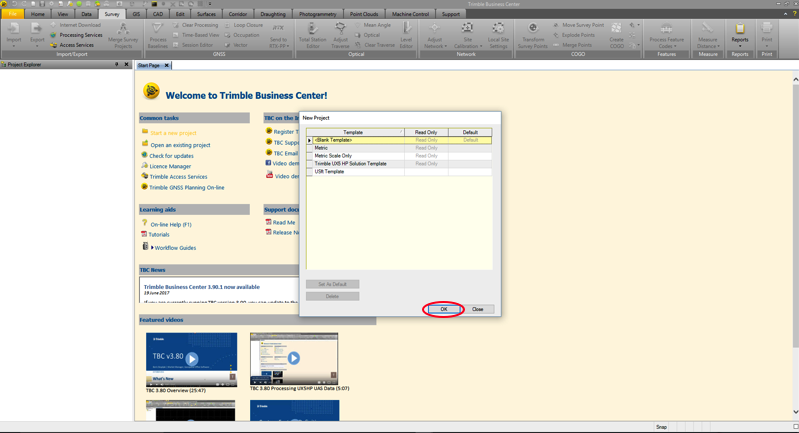The height and width of the screenshot is (433, 799).
Task: Open the Tutorials link
Action: [x=159, y=235]
